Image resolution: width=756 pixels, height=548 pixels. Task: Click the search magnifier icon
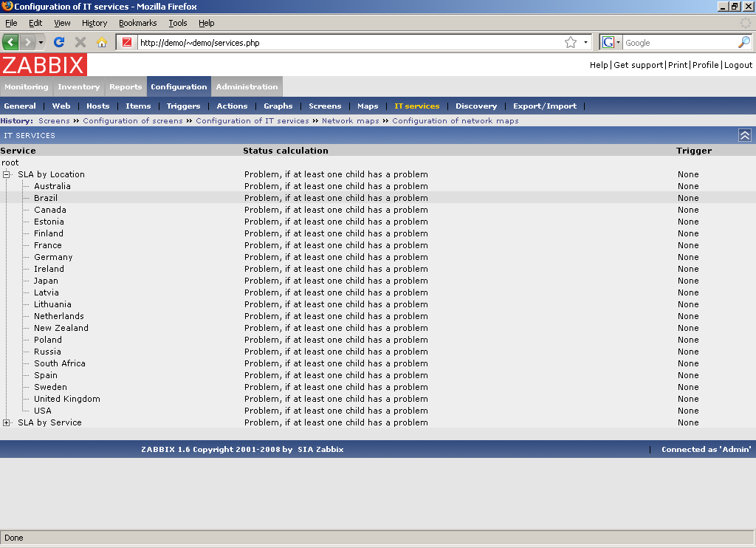click(x=743, y=42)
